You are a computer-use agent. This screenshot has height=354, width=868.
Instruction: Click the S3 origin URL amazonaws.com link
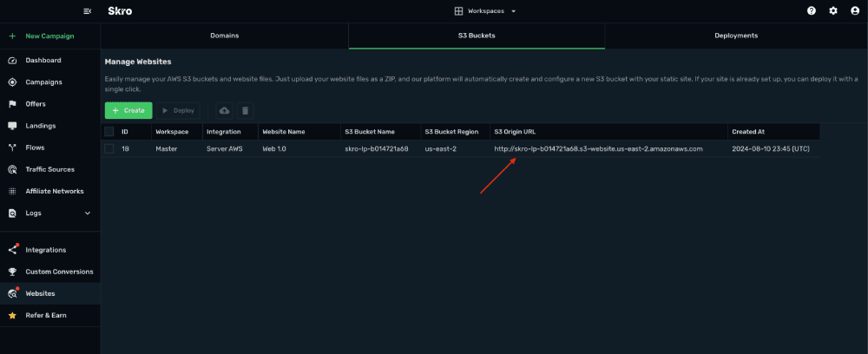(x=598, y=148)
